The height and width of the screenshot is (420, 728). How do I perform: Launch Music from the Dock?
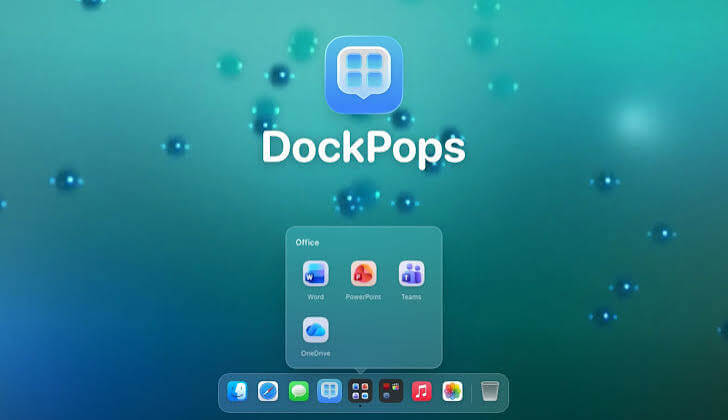[422, 391]
